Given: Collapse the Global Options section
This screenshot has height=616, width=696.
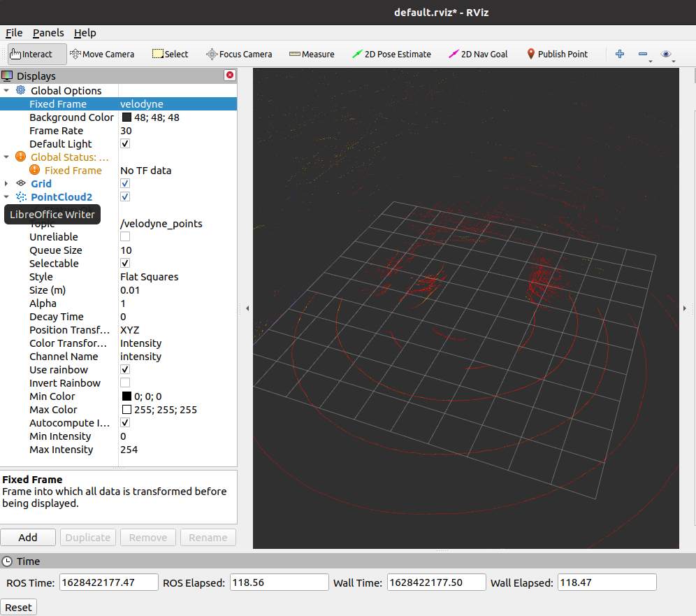Looking at the screenshot, I should pyautogui.click(x=7, y=90).
